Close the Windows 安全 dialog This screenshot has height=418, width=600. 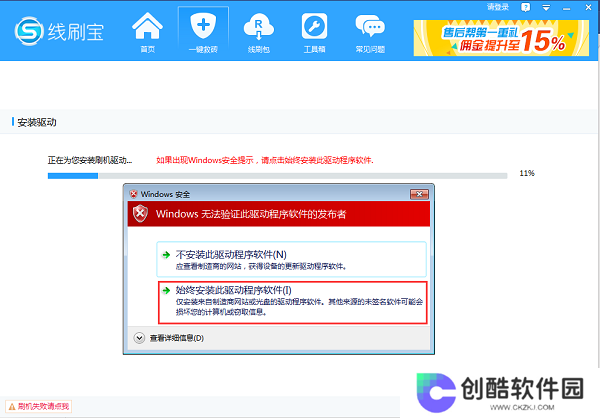point(419,194)
